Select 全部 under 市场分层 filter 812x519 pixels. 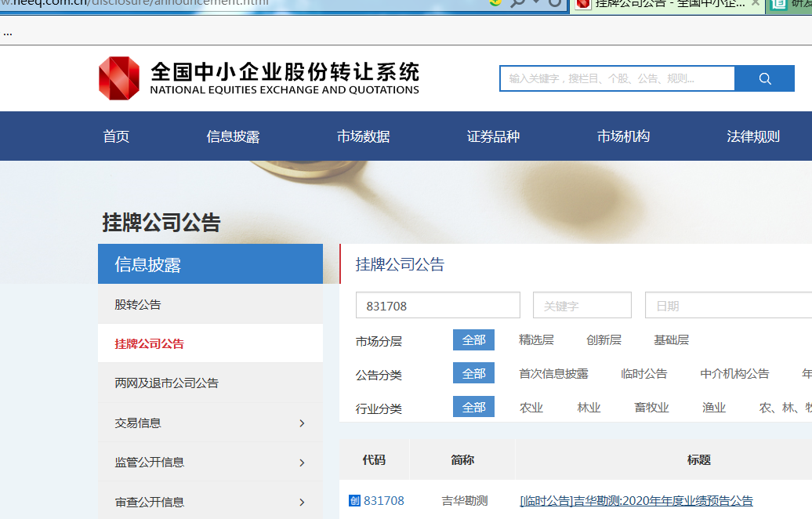pos(473,339)
